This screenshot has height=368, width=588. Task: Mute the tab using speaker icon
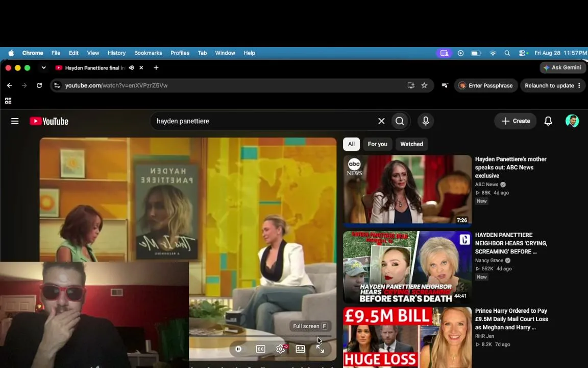pyautogui.click(x=131, y=68)
